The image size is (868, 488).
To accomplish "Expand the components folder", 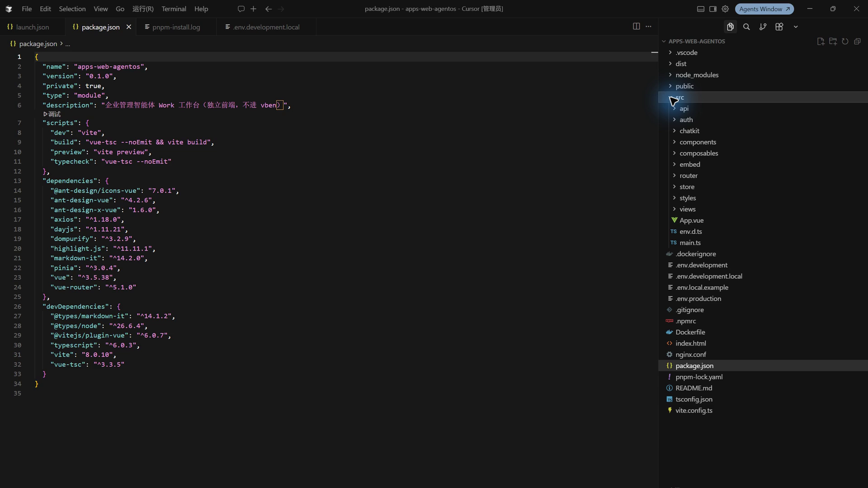I will pyautogui.click(x=763, y=142).
